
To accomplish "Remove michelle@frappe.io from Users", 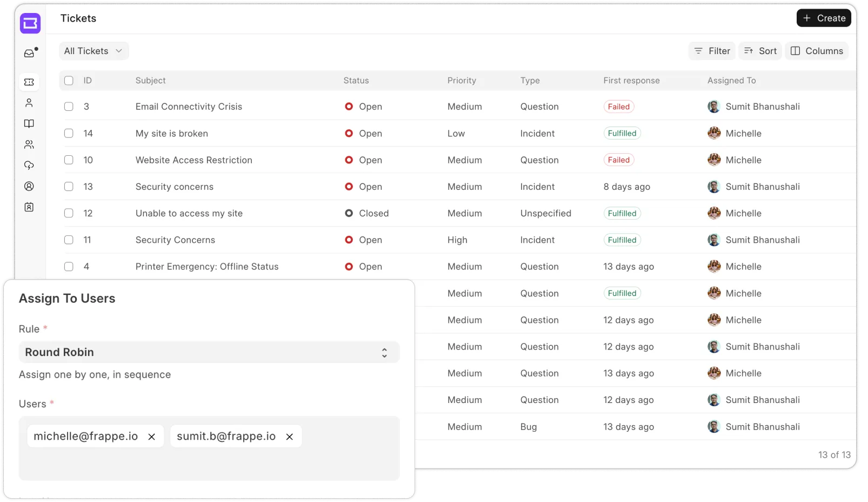I will pyautogui.click(x=152, y=437).
